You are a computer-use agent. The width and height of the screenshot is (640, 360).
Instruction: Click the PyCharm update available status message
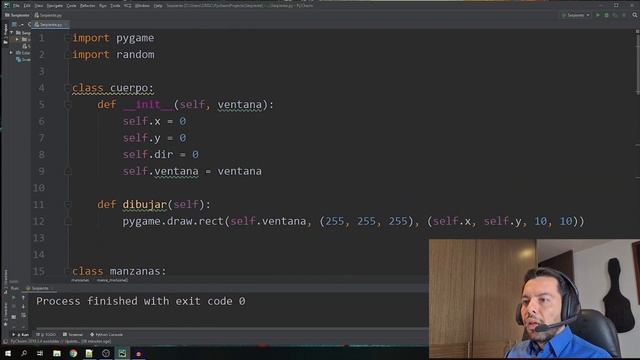click(60, 341)
